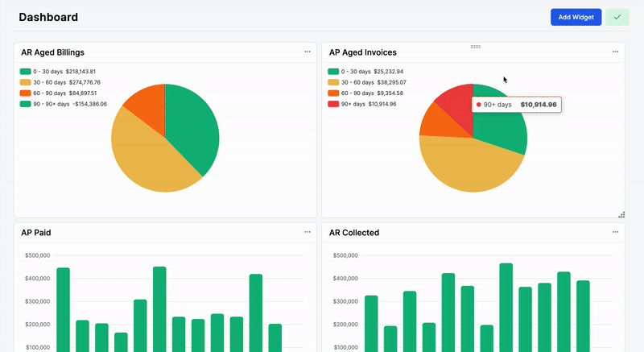The height and width of the screenshot is (352, 644).
Task: Click the first bar in AR Collected chart
Action: tap(371, 324)
